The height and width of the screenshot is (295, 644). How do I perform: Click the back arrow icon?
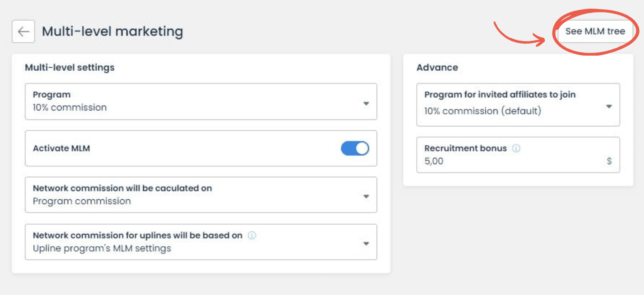pyautogui.click(x=23, y=31)
